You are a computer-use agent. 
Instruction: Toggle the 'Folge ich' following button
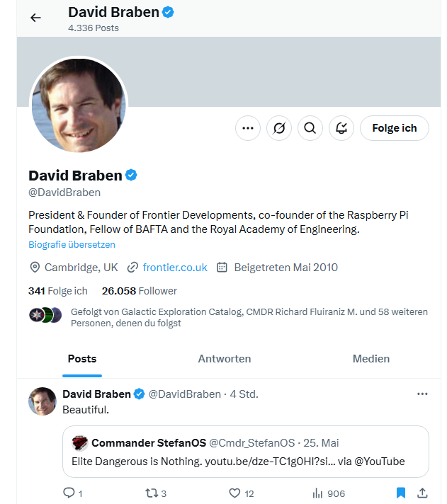[x=395, y=128]
